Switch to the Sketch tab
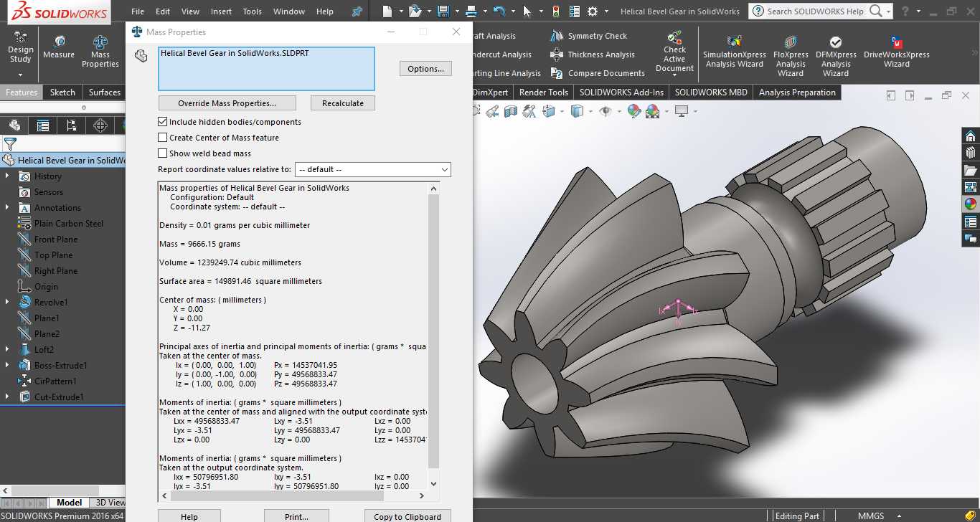 click(x=62, y=92)
